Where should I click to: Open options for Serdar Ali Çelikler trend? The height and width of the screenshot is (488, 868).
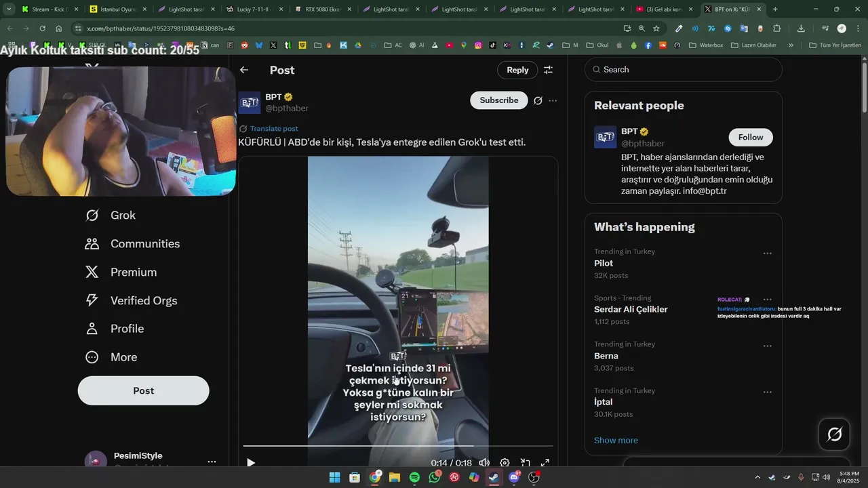pyautogui.click(x=768, y=300)
